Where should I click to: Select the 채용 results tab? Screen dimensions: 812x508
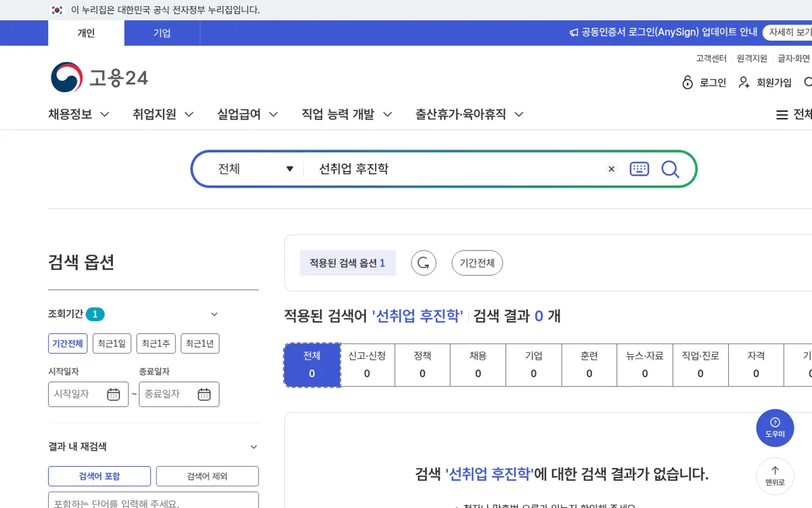click(x=478, y=365)
